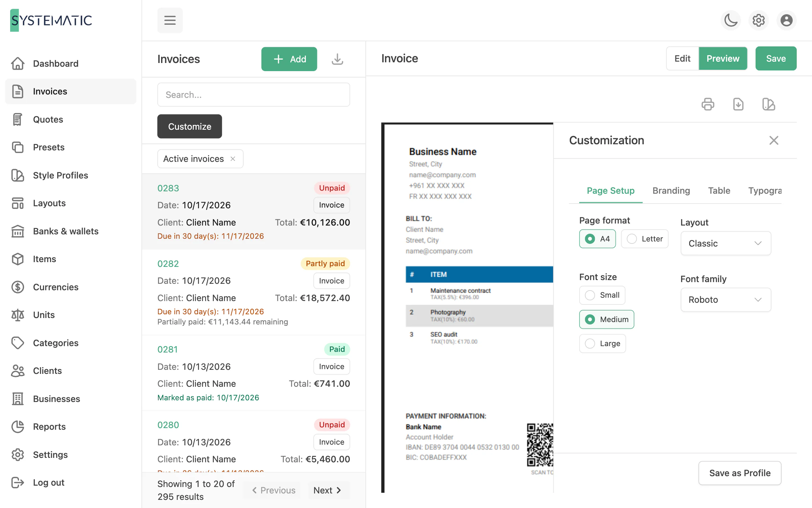Expand the Font family Roboto dropdown
The image size is (812, 508).
pyautogui.click(x=726, y=300)
